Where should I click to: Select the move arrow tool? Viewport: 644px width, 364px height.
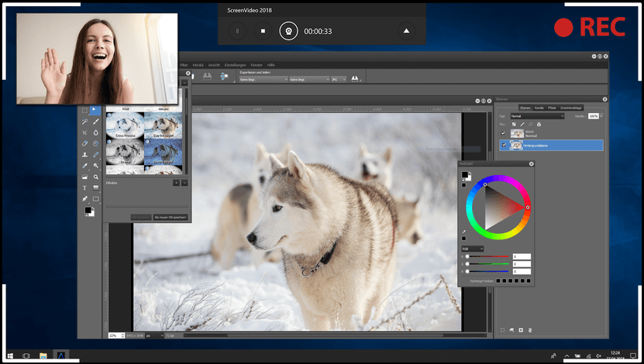click(x=95, y=111)
